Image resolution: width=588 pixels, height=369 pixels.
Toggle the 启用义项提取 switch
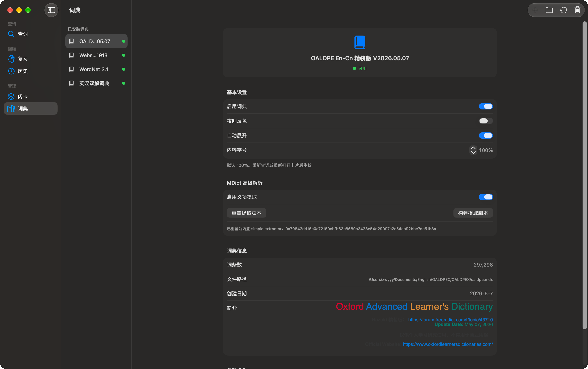486,197
